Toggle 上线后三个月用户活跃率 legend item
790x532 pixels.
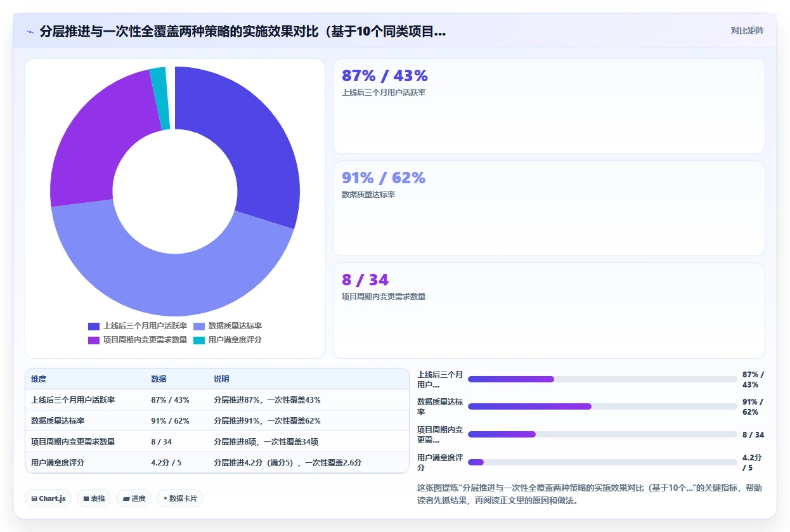(x=138, y=326)
